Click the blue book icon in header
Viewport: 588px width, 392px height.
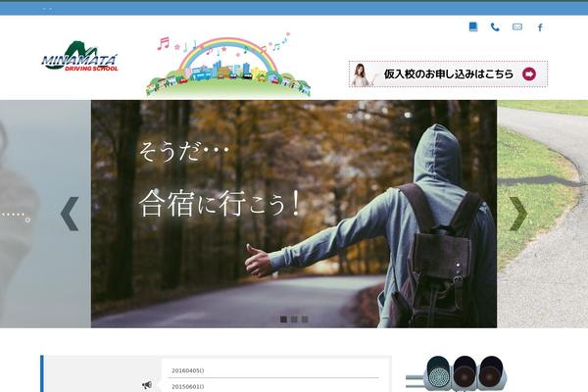click(473, 27)
